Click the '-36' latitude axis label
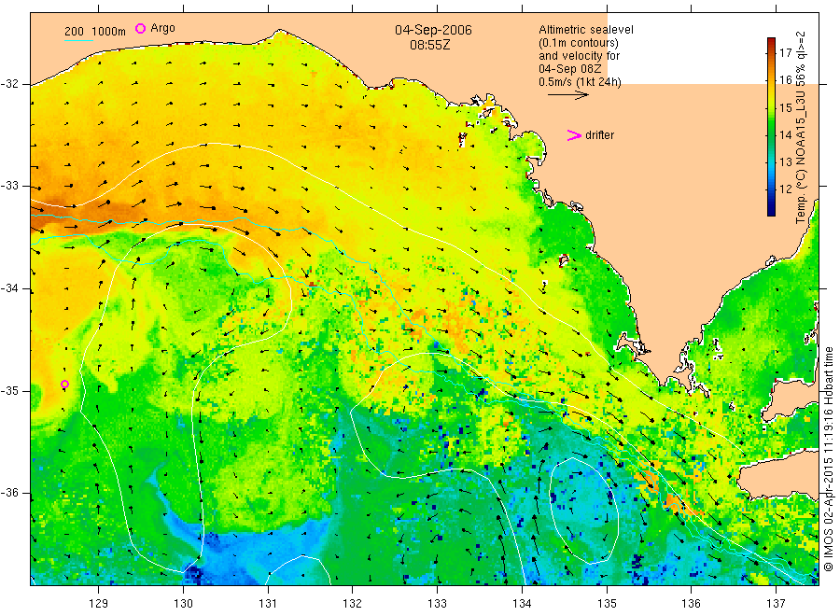This screenshot has width=840, height=616. (x=9, y=493)
